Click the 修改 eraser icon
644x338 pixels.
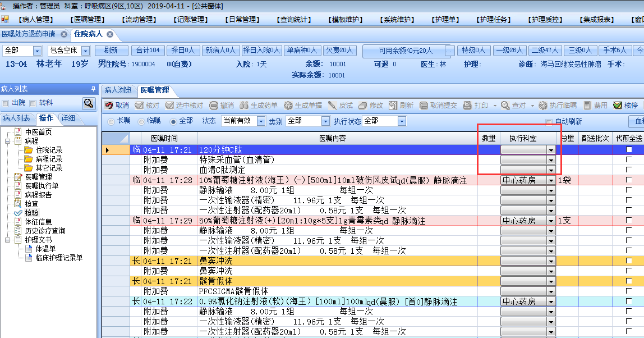[362, 106]
